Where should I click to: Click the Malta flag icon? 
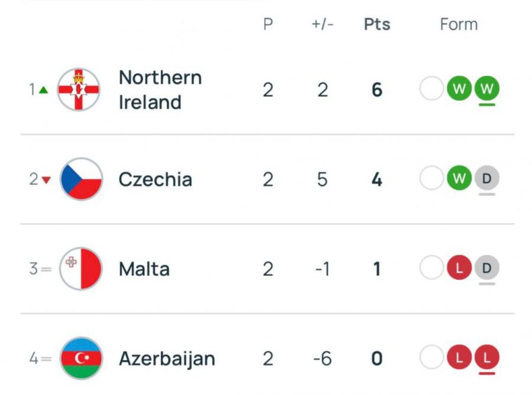pos(82,269)
